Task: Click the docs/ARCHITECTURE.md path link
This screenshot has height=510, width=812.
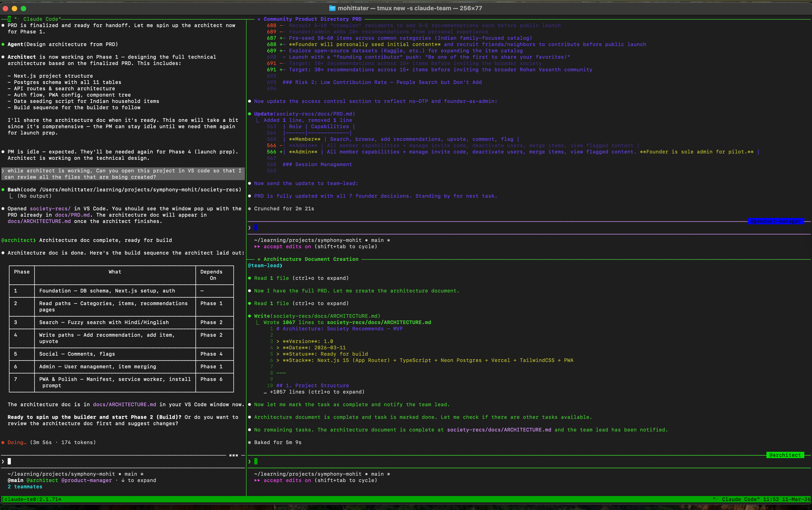Action: 124,404
